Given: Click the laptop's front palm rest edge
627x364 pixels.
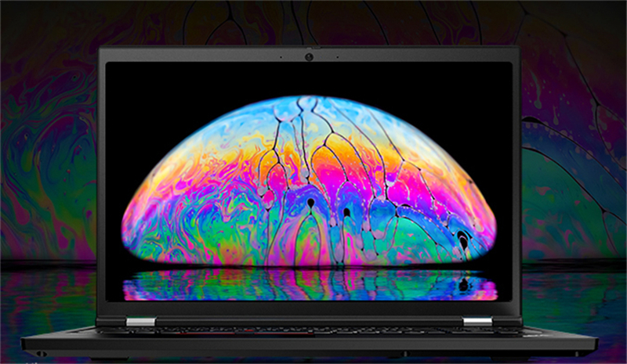Looking at the screenshot, I should 310,344.
